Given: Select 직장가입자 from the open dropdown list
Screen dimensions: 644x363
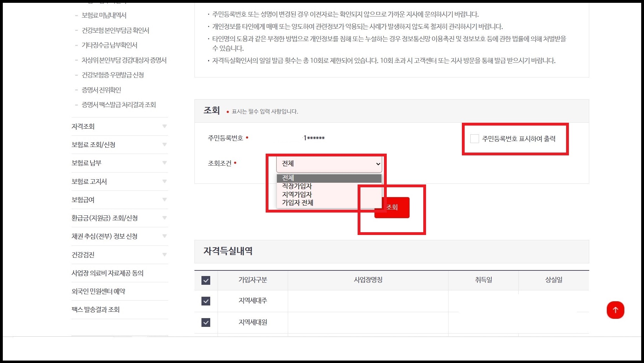Looking at the screenshot, I should tap(297, 186).
